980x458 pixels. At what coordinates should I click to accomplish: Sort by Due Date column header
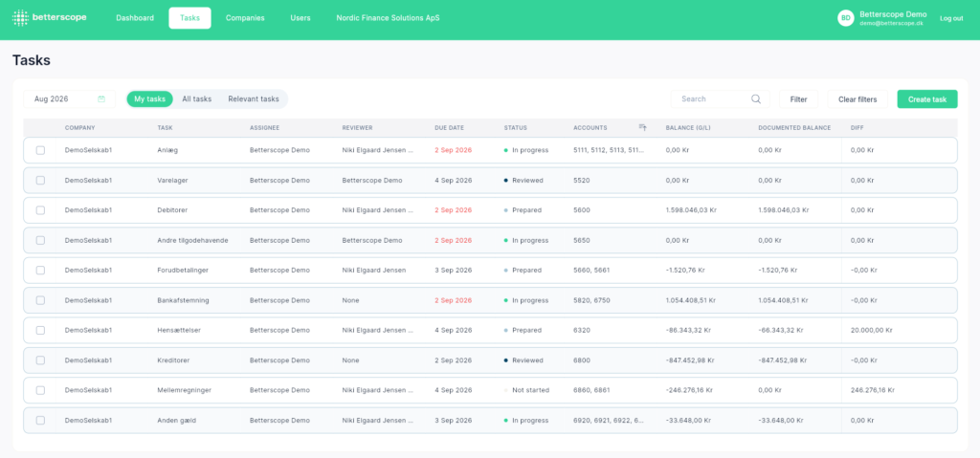click(x=450, y=127)
